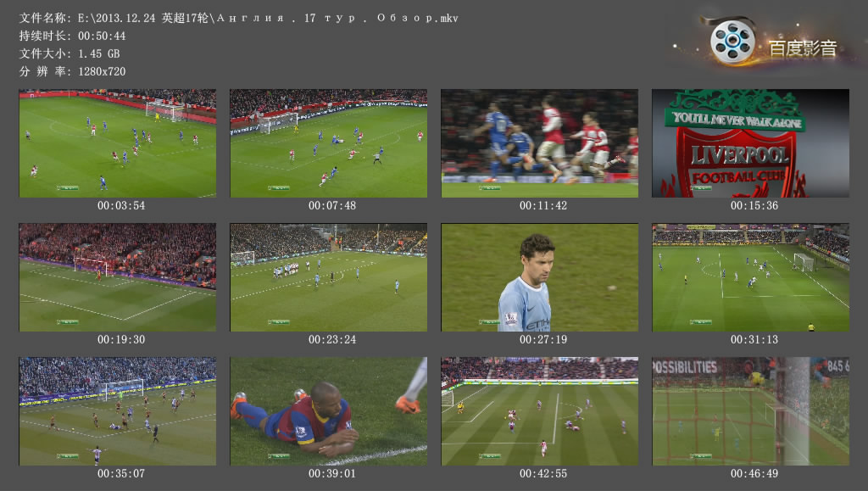868x491 pixels.
Task: Click the timestamp 00:42:55
Action: coord(543,473)
